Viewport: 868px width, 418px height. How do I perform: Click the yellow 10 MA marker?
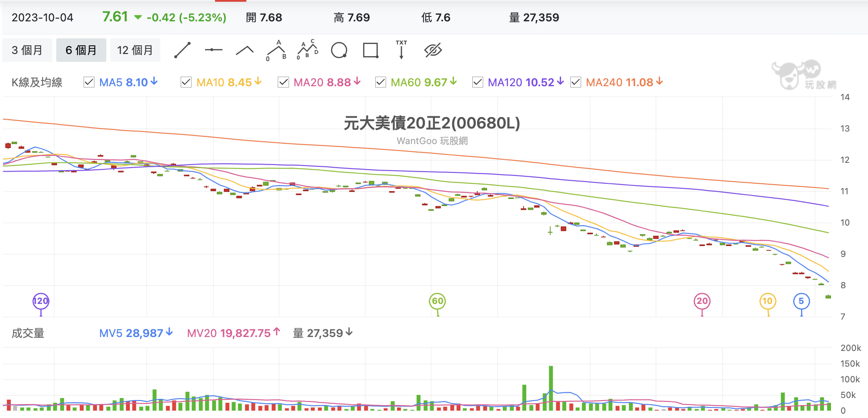[x=768, y=301]
